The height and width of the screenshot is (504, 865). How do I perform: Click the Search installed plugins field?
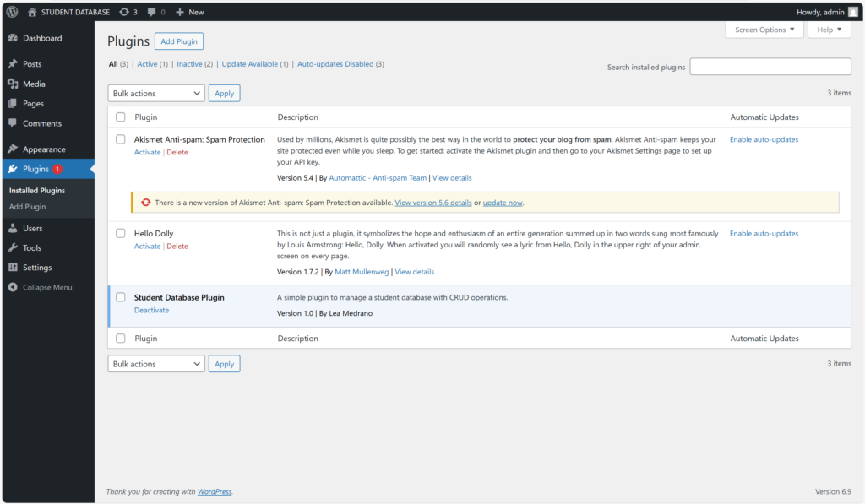[770, 67]
